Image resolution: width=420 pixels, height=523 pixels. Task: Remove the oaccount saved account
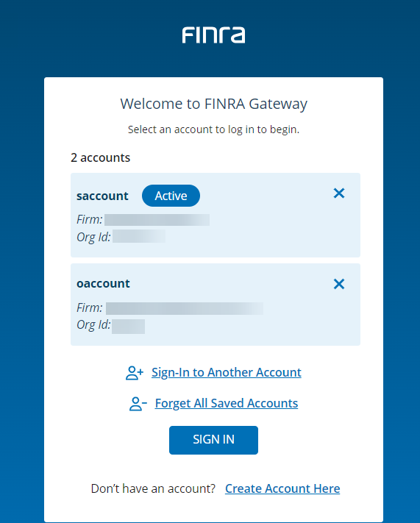pos(339,284)
